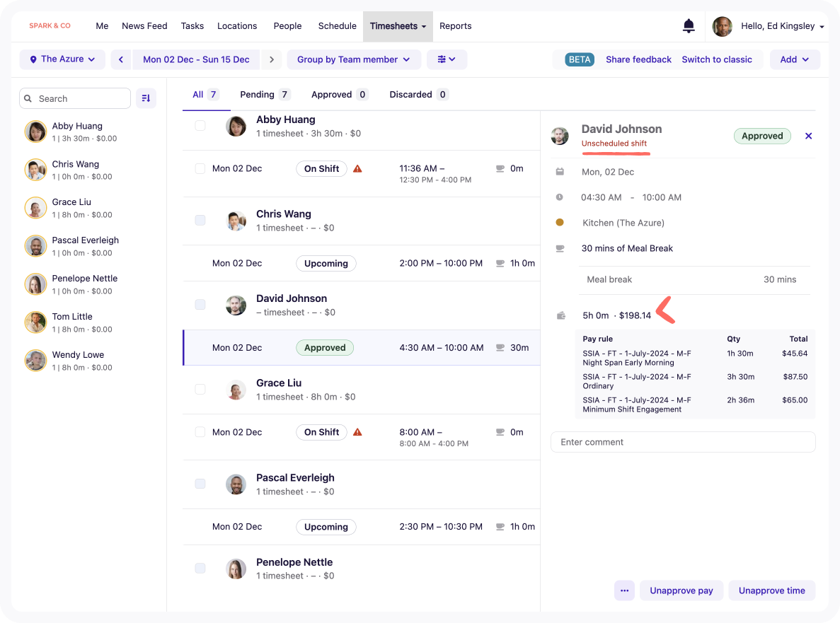Go to previous date range arrow

pos(121,59)
